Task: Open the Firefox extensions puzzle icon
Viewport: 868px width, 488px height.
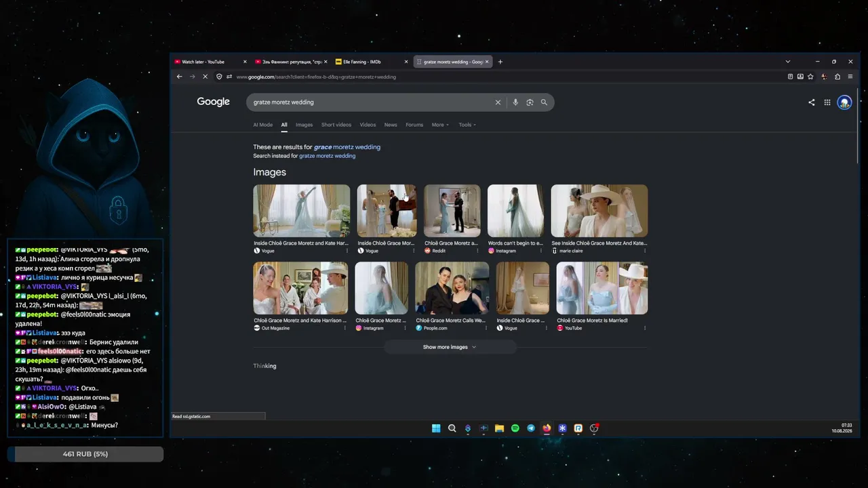Action: [x=837, y=77]
